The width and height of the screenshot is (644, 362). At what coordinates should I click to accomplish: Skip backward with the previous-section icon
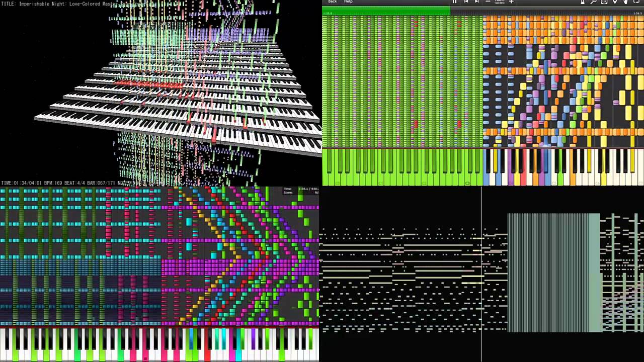[466, 2]
